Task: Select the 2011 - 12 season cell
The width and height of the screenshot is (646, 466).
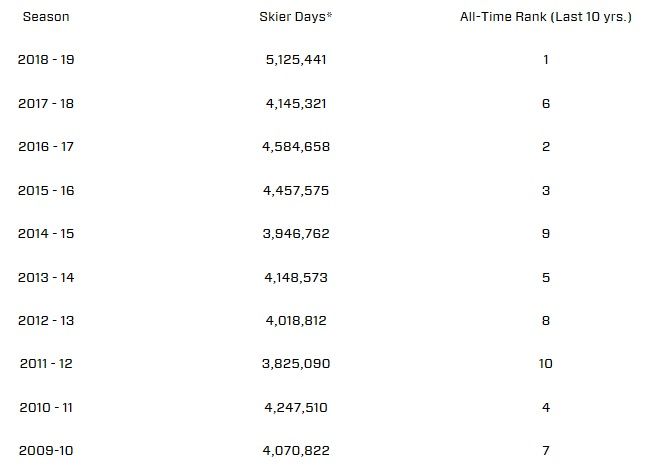Action: (x=46, y=364)
